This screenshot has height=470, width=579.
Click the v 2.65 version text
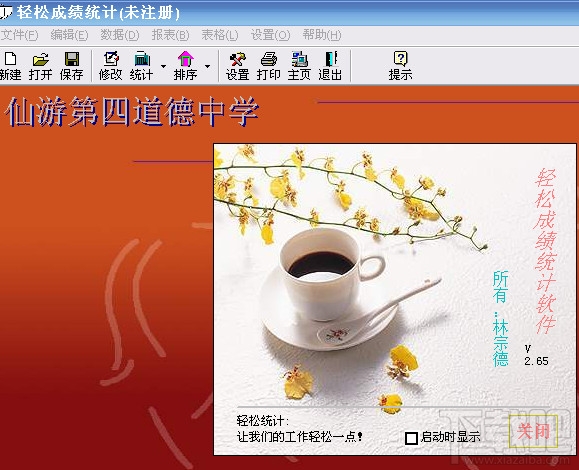[x=536, y=355]
